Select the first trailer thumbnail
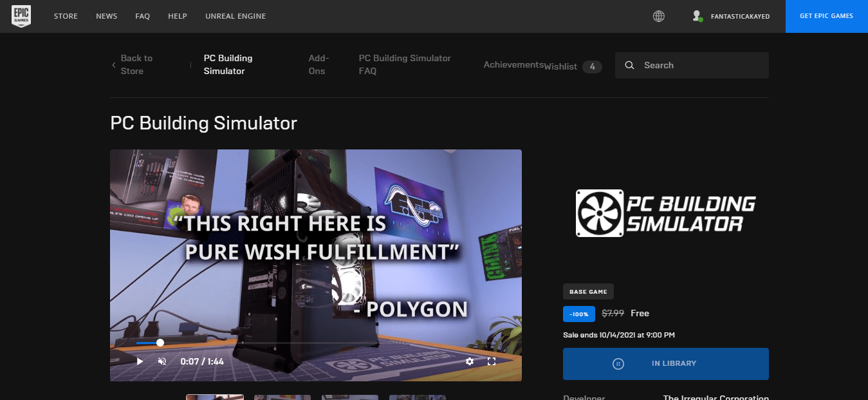The width and height of the screenshot is (868, 400). coord(215,397)
